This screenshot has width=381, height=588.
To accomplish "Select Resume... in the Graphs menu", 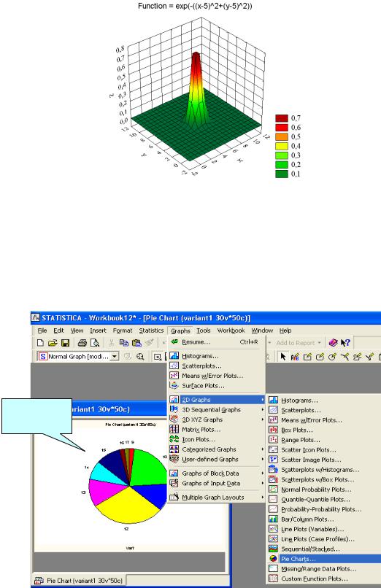I will point(216,342).
